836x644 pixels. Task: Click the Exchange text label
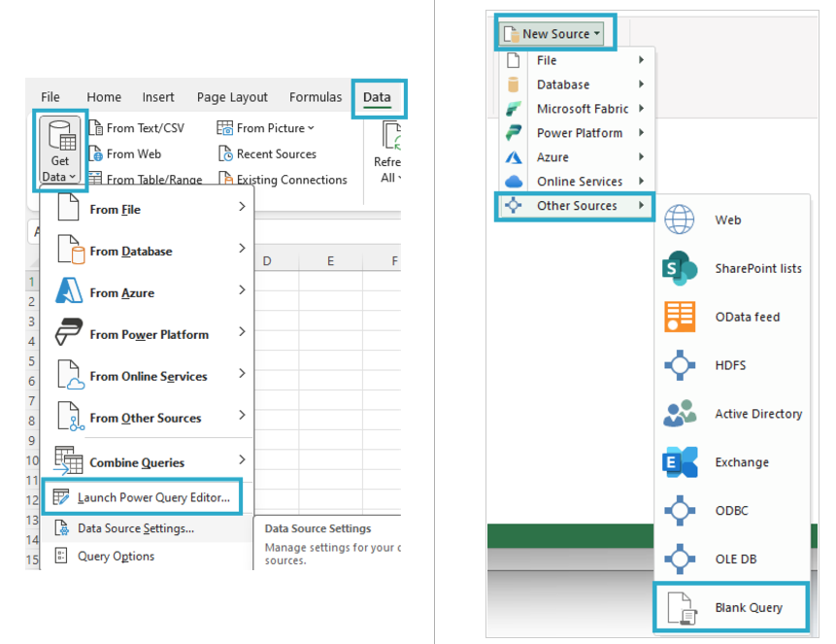tap(742, 462)
